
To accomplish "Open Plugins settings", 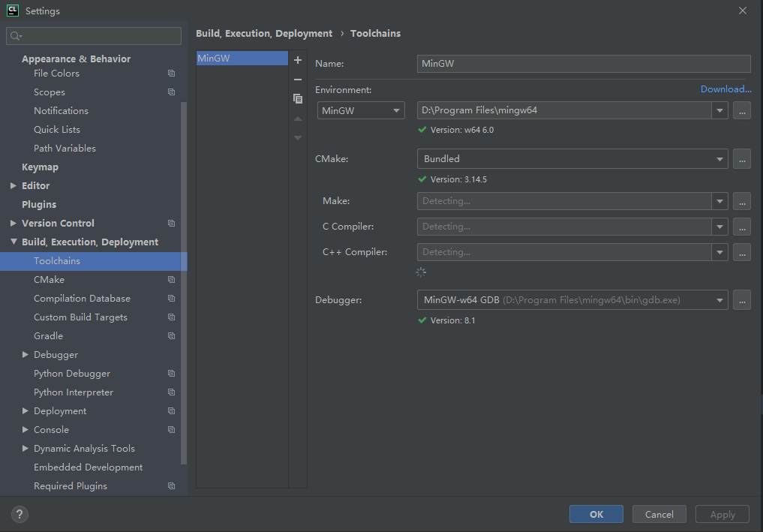I will 39,204.
